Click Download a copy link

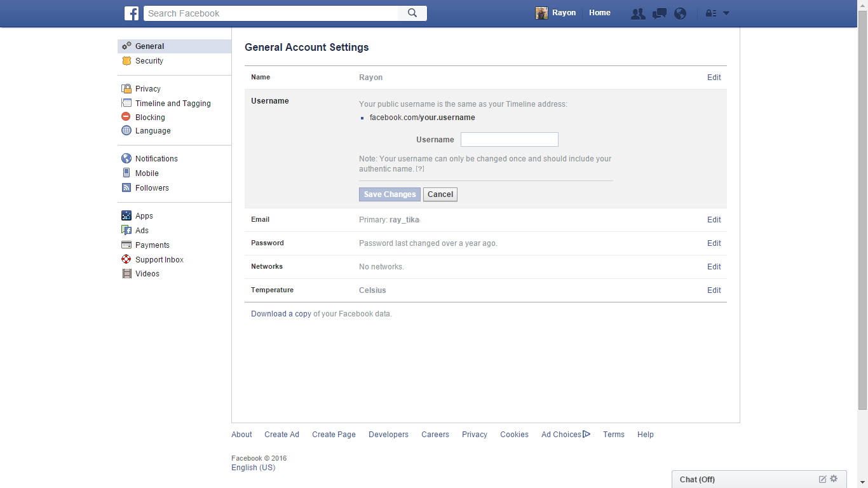(x=281, y=314)
